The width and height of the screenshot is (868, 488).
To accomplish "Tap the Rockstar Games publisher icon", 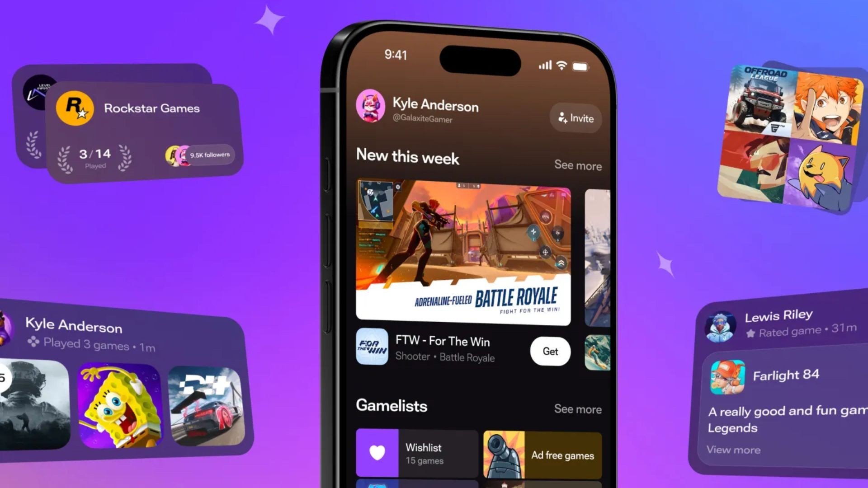I will (x=75, y=108).
